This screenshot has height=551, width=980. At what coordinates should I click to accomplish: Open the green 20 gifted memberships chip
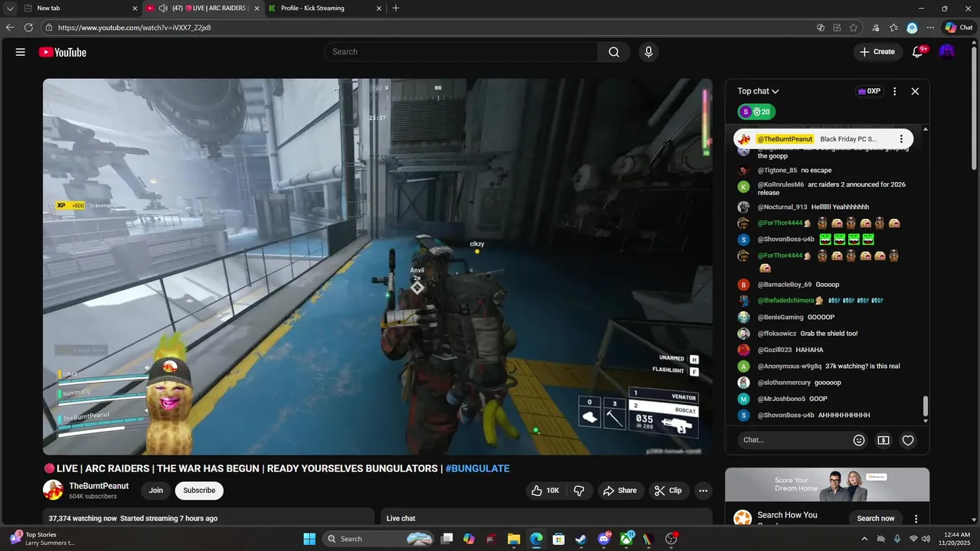click(x=756, y=112)
